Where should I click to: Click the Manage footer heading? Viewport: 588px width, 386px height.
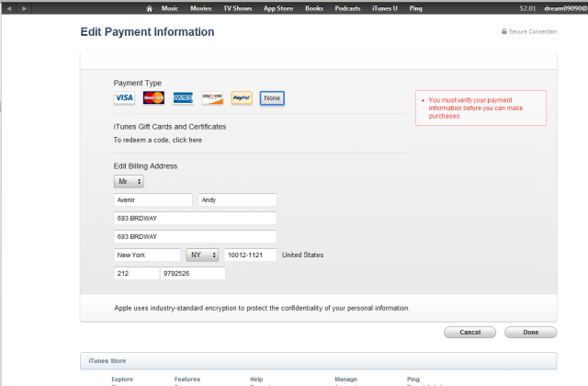pyautogui.click(x=345, y=380)
